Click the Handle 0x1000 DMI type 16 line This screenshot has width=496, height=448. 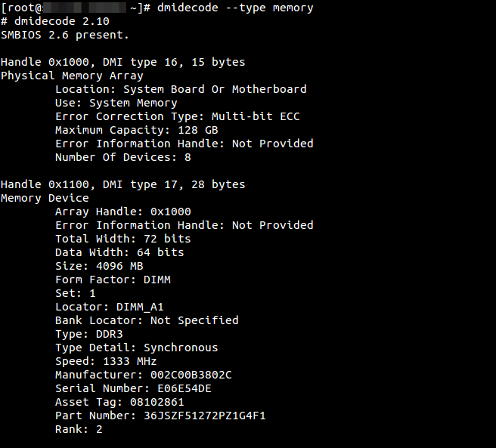[122, 62]
